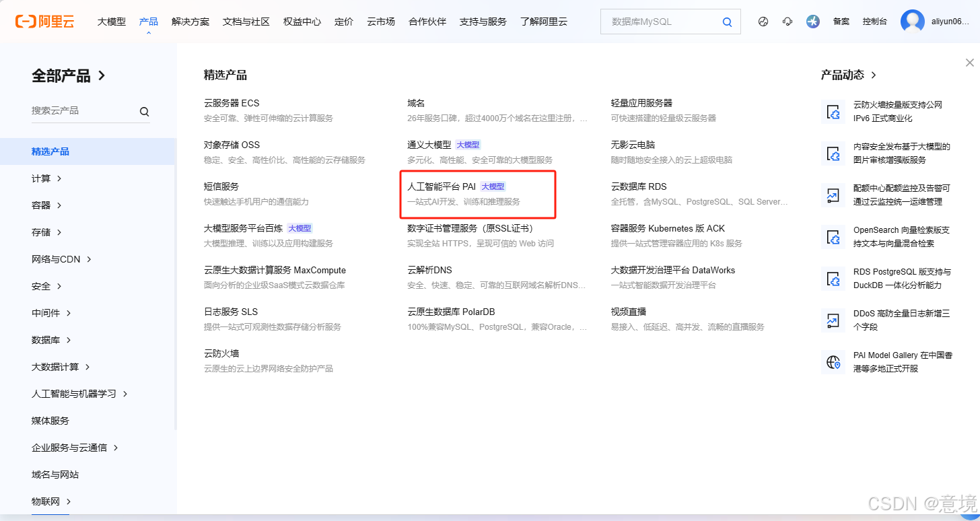
Task: Click the compass icon in the top bar
Action: (763, 22)
